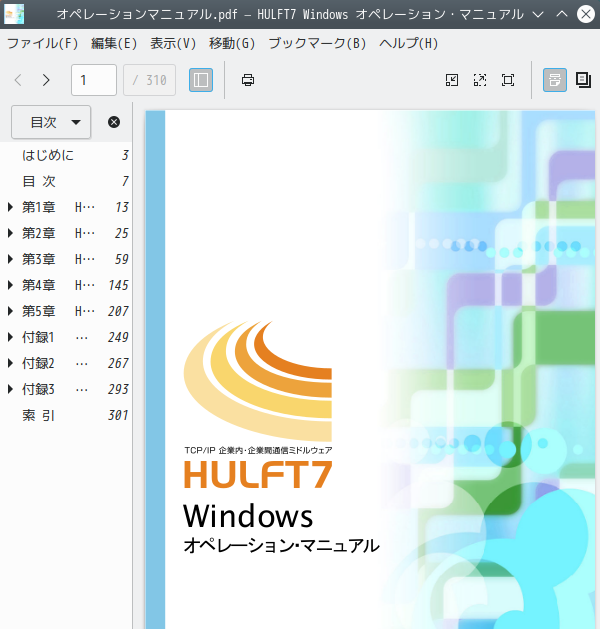Click the Windows title text on cover

[248, 516]
